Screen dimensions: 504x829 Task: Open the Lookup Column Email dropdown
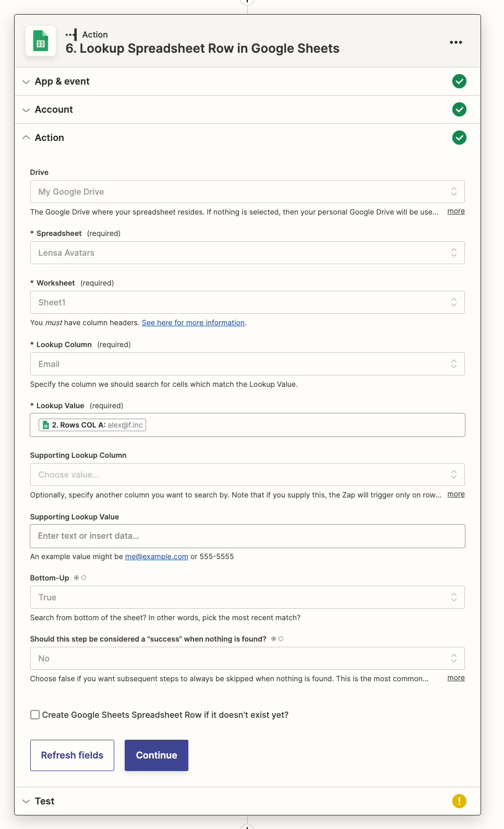click(247, 364)
